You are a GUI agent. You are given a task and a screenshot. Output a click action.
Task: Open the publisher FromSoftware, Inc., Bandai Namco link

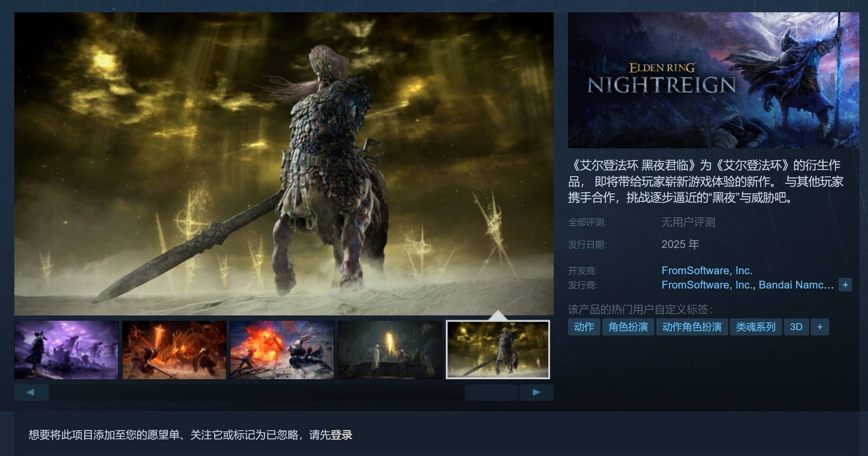coord(747,285)
